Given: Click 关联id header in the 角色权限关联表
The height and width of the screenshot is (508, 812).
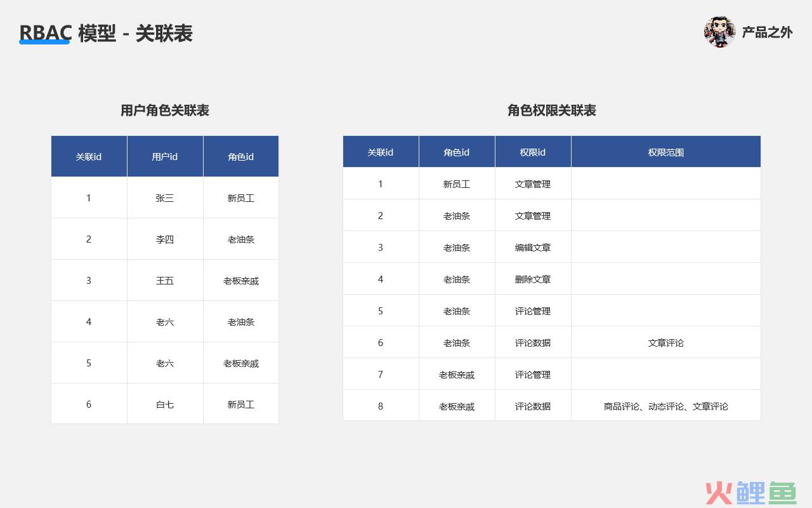Looking at the screenshot, I should [x=381, y=152].
